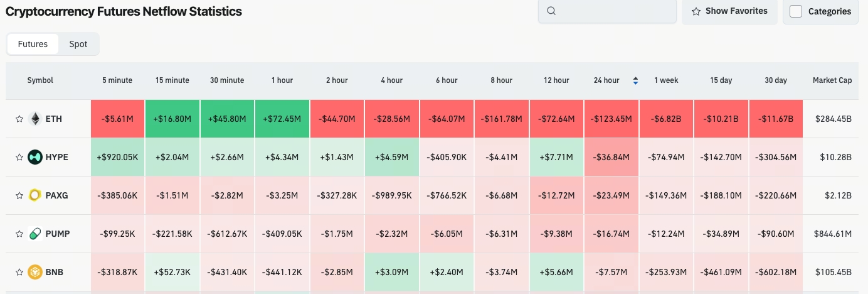The image size is (868, 294).
Task: Favorite HYPE with its star icon
Action: (x=19, y=157)
